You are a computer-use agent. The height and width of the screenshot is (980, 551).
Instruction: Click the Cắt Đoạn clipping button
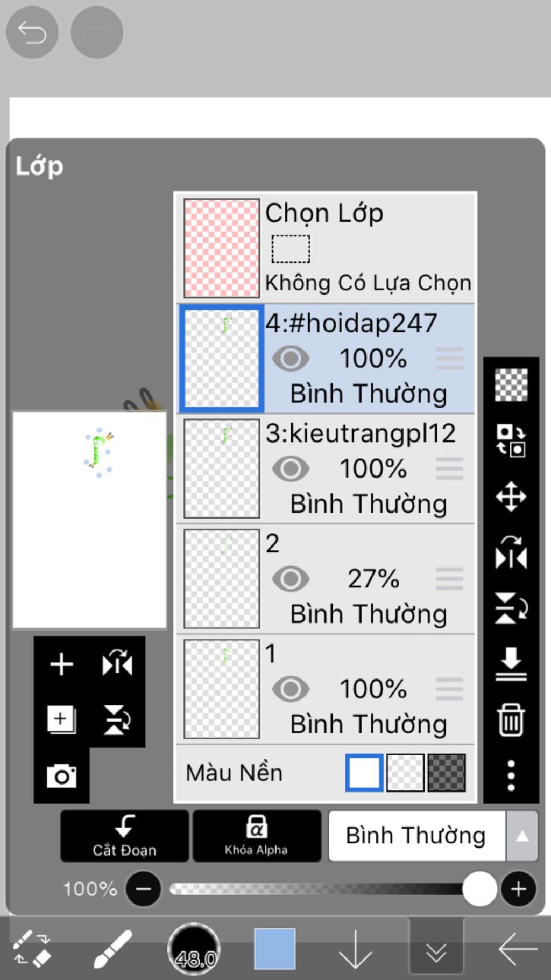[x=124, y=836]
